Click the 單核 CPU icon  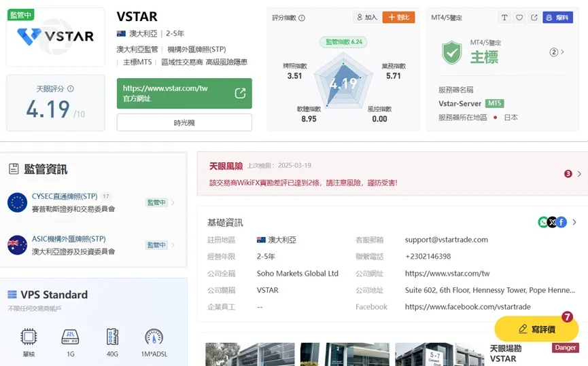tap(29, 336)
